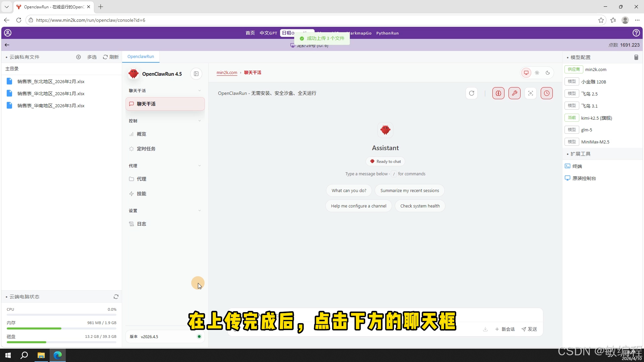Open the 终端 terminal tool in the right panel

click(577, 166)
